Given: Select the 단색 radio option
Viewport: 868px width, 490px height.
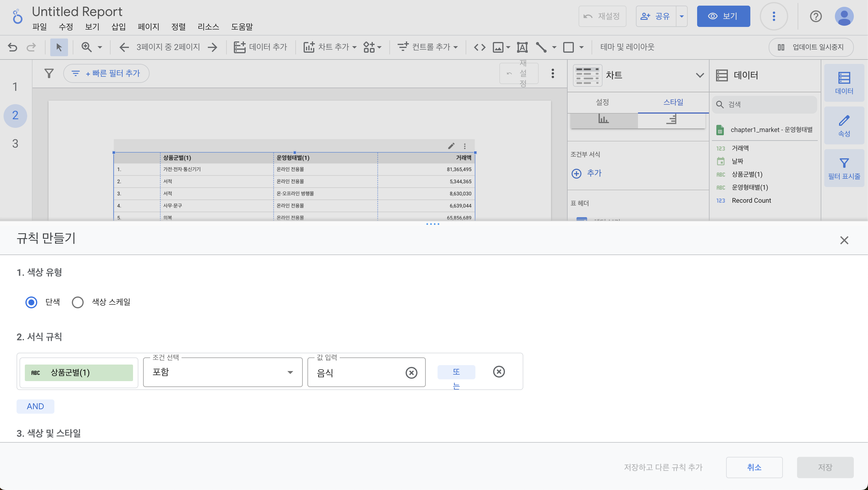Looking at the screenshot, I should pos(31,302).
